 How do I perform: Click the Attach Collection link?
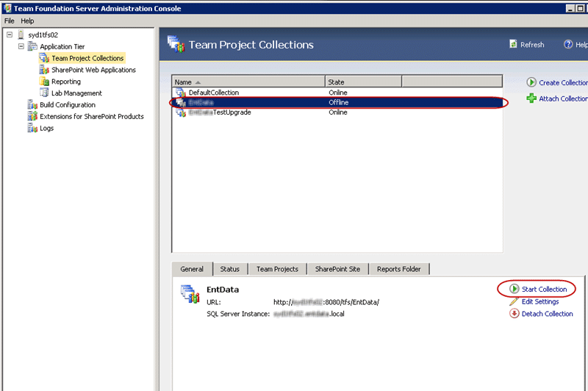click(x=563, y=98)
